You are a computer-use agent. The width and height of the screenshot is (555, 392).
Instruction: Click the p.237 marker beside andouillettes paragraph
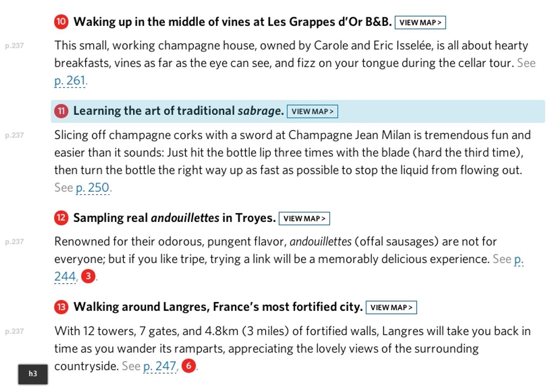[15, 242]
